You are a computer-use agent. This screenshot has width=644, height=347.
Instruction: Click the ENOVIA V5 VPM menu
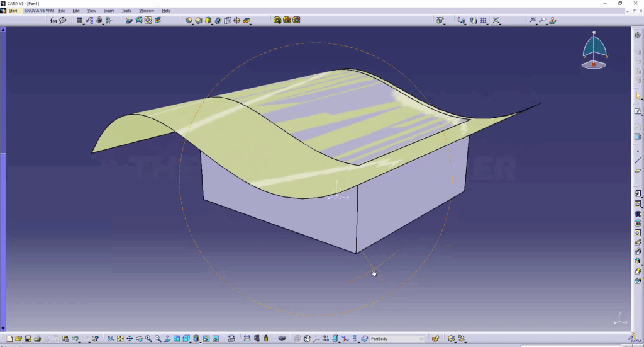[x=40, y=11]
